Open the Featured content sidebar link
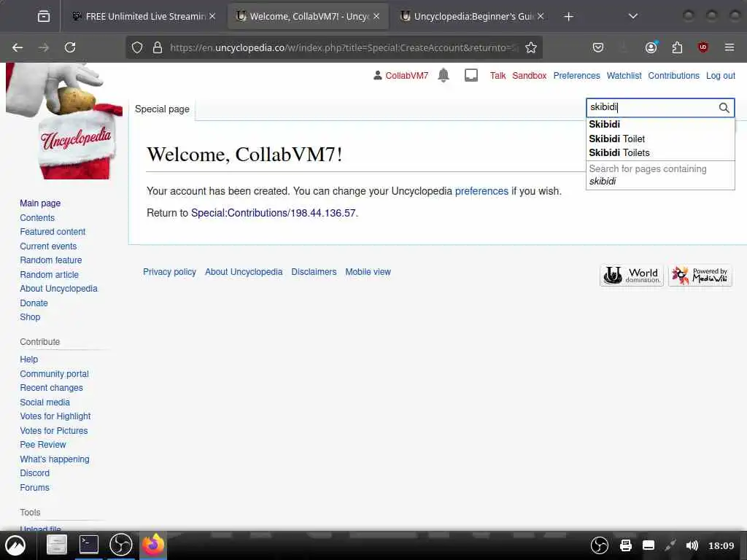This screenshot has height=560, width=747. (53, 232)
